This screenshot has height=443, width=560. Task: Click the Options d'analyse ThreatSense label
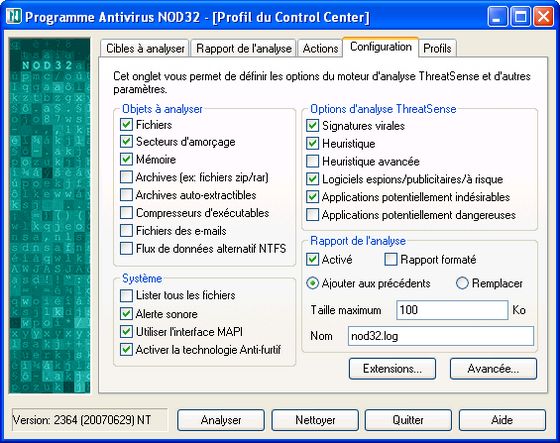tap(383, 109)
